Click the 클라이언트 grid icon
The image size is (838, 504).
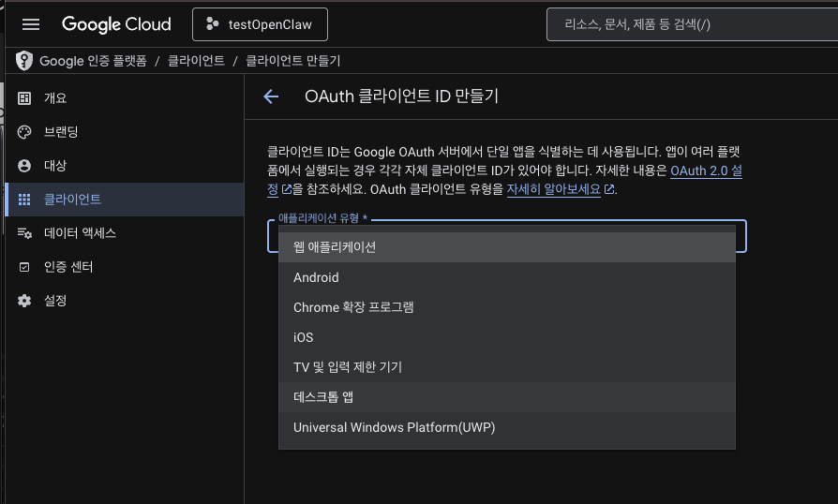pyautogui.click(x=24, y=200)
